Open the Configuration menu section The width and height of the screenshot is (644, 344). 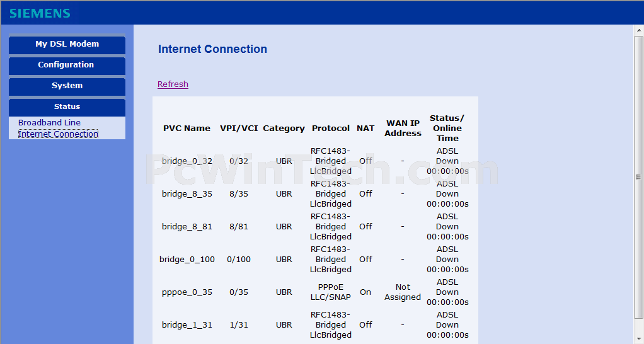pos(67,66)
